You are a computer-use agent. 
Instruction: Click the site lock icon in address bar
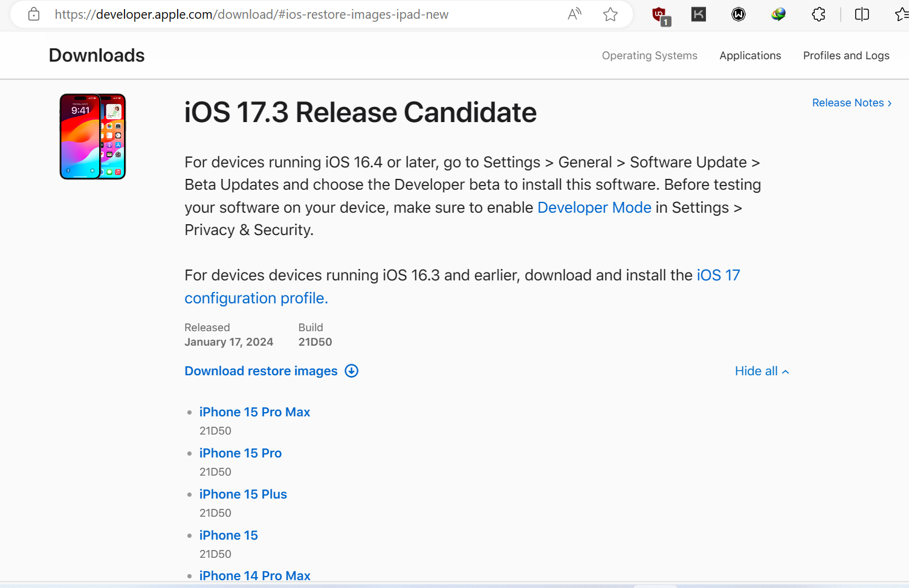(x=34, y=15)
